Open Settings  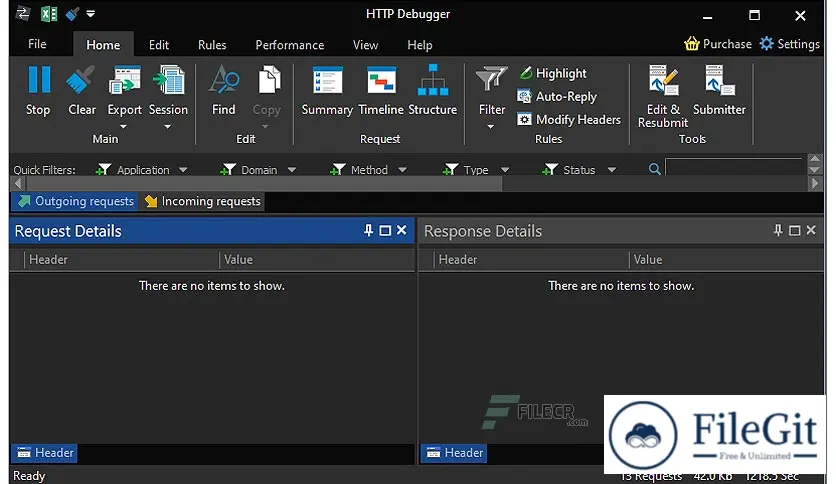(x=790, y=44)
